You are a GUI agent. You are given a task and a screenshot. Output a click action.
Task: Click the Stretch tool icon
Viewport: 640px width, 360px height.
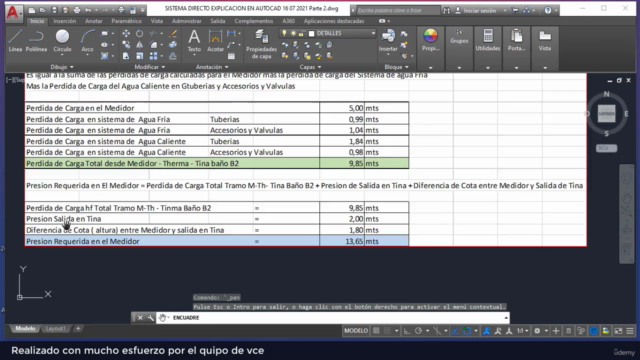[x=126, y=56]
